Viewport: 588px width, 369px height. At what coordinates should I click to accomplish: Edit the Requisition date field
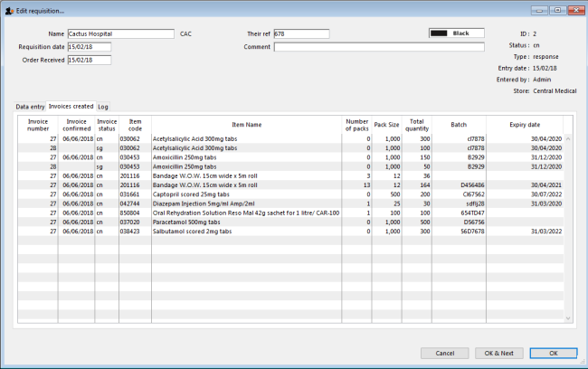point(88,47)
